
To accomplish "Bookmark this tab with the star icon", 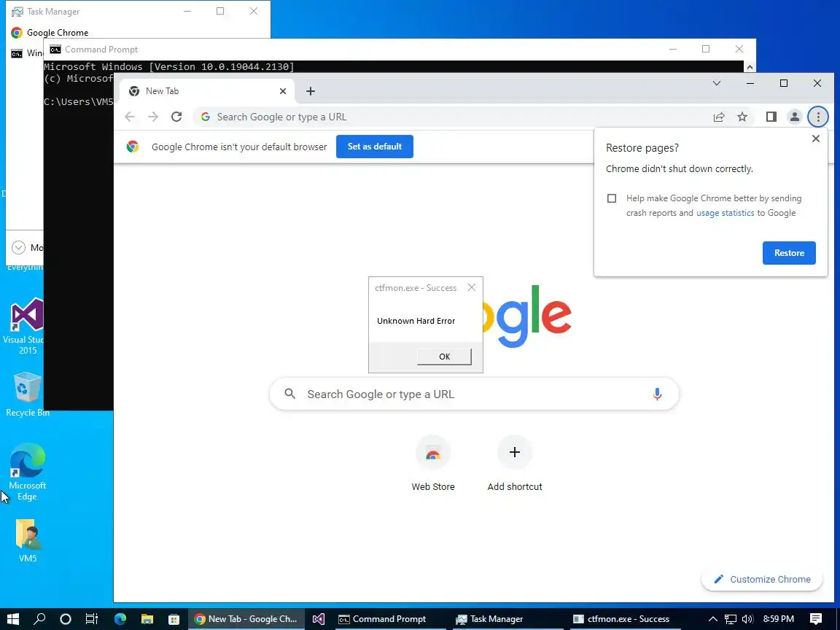I will 742,117.
